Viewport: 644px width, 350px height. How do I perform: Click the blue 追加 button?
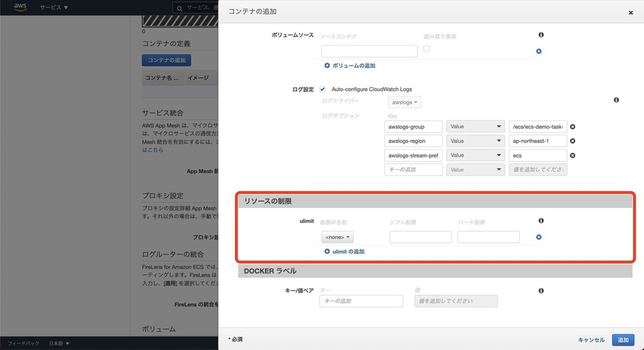click(x=623, y=339)
